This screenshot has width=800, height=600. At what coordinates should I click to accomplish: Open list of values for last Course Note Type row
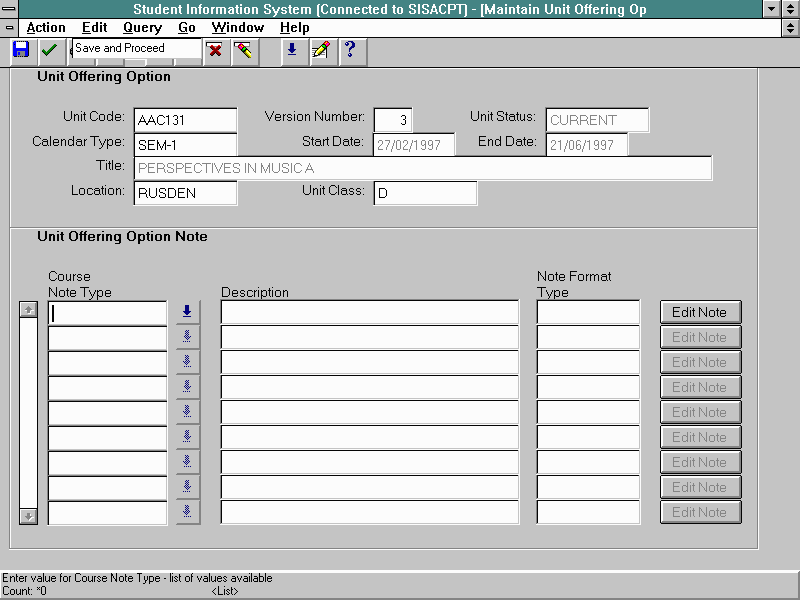(187, 512)
